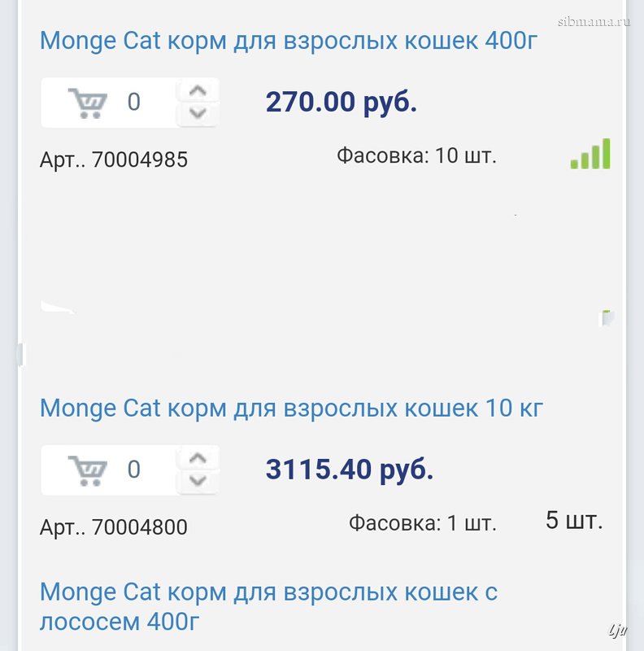
Task: Increase quantity for Monge Cat 10 кг
Action: [198, 458]
